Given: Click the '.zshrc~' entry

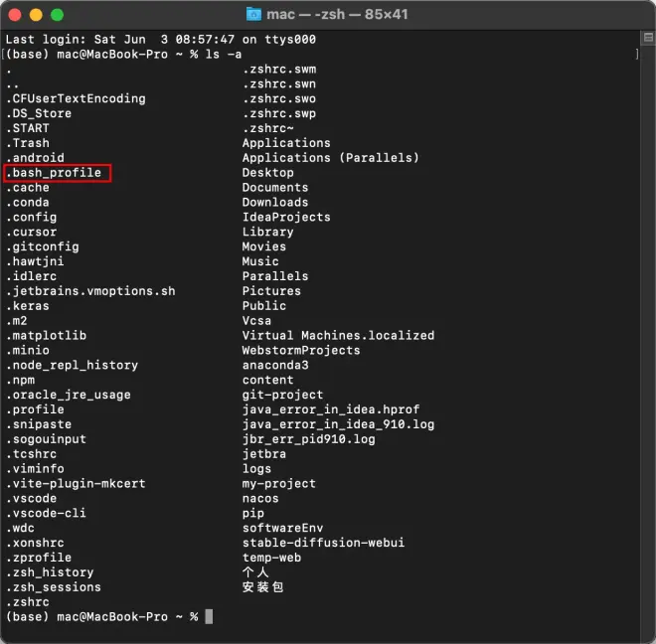Looking at the screenshot, I should point(268,128).
